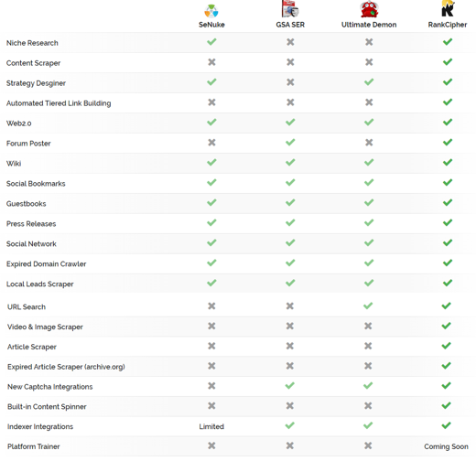Click the SeNuke logo icon
The height and width of the screenshot is (461, 476).
(211, 12)
